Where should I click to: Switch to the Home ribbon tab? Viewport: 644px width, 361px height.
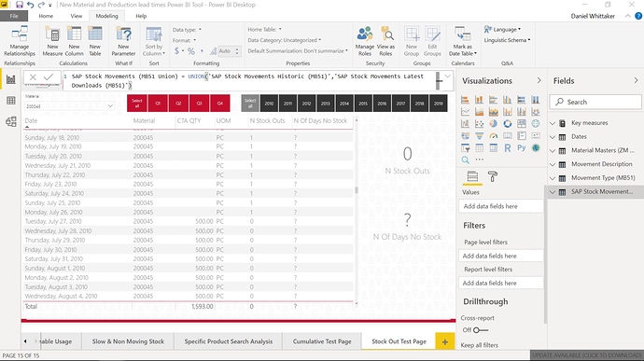coord(46,16)
